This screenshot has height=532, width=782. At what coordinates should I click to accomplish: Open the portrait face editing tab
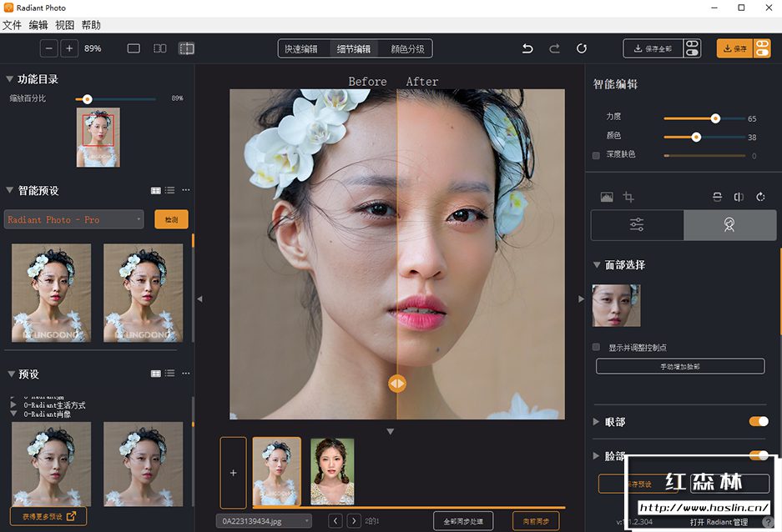pyautogui.click(x=729, y=225)
